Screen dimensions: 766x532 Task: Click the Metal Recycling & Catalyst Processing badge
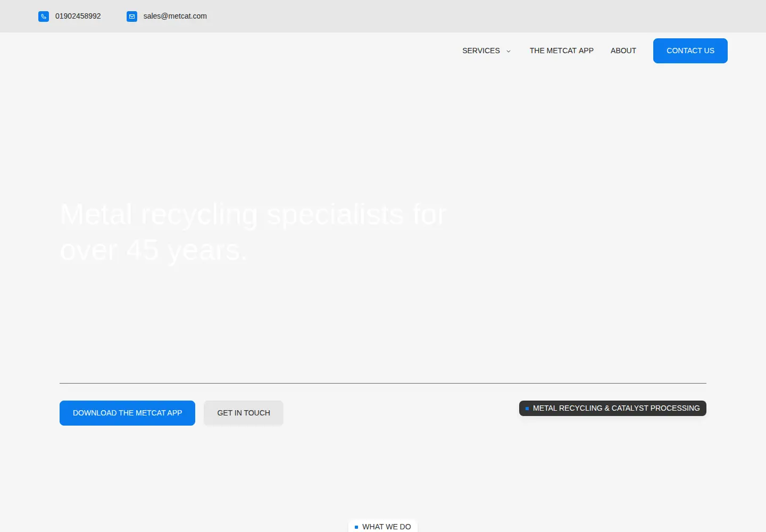click(x=613, y=408)
